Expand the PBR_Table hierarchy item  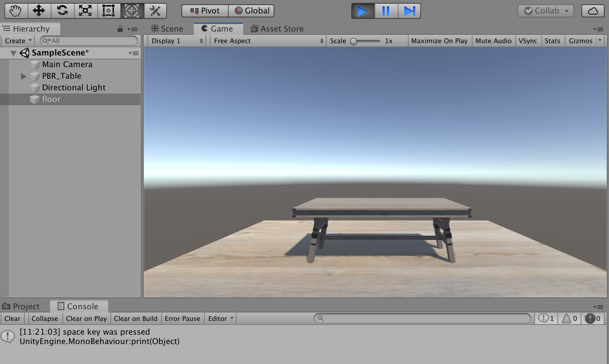[x=23, y=76]
